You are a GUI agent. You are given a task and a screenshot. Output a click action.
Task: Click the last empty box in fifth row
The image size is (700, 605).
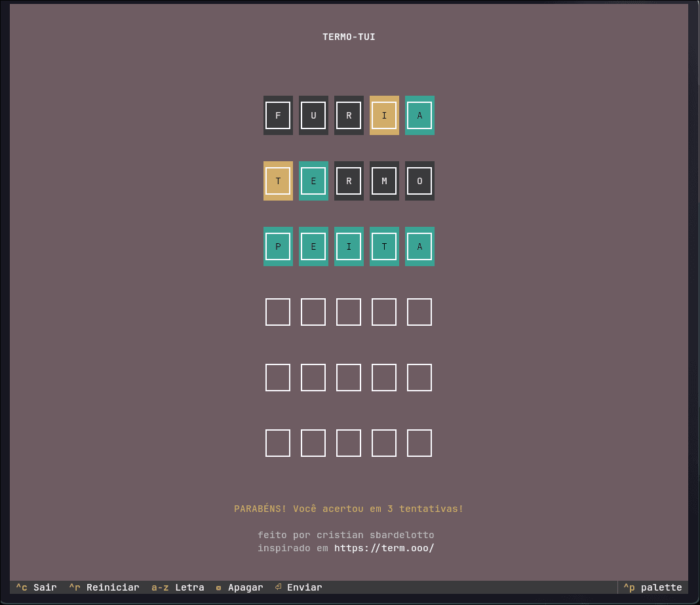point(419,378)
